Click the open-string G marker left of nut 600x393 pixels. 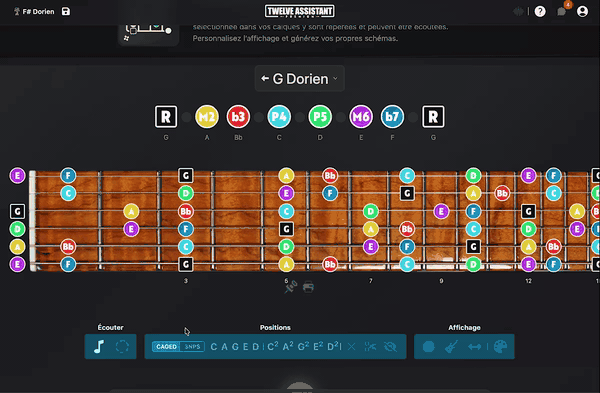[x=17, y=211]
